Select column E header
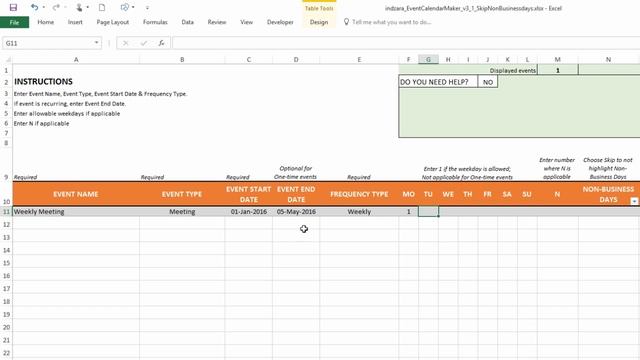This screenshot has width=640, height=360. coord(359,60)
